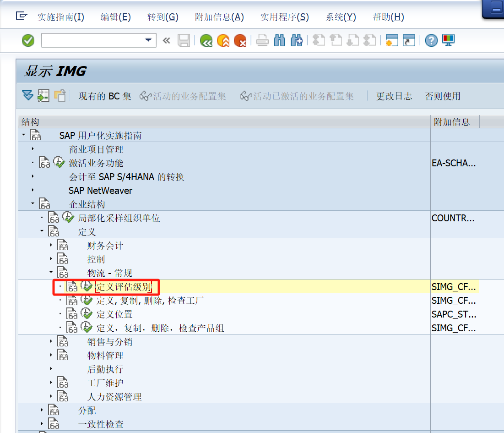The image size is (504, 433).
Task: Expand the 物料管理 node
Action: [x=51, y=355]
